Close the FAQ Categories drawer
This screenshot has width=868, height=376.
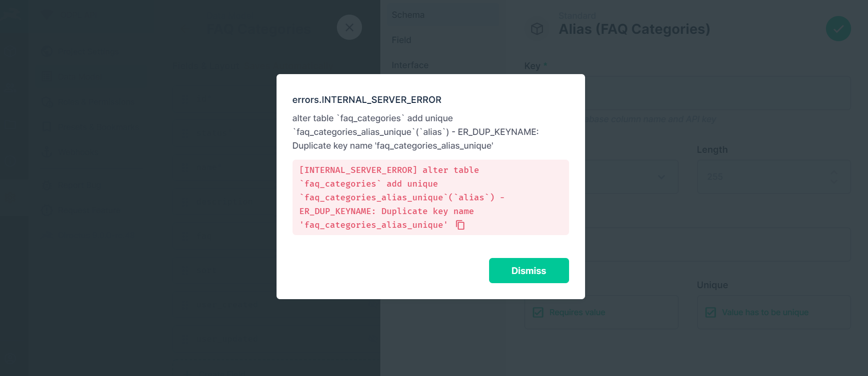pos(349,27)
